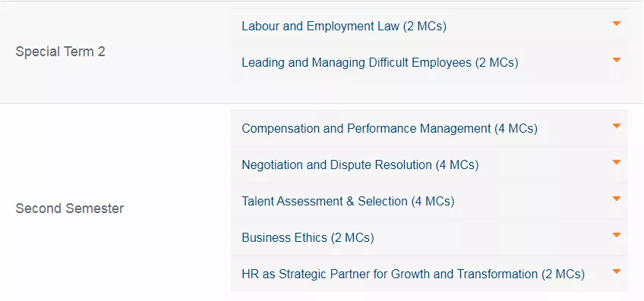This screenshot has width=644, height=301.
Task: Select the Special Term 2 label
Action: coord(61,52)
